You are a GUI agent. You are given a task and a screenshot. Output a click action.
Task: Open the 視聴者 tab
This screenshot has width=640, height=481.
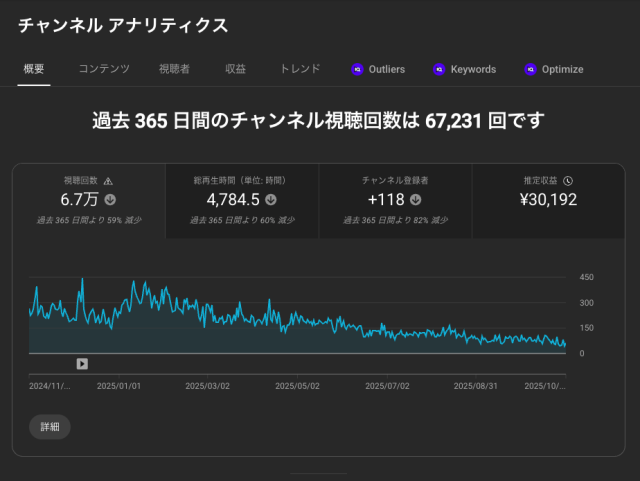(174, 69)
